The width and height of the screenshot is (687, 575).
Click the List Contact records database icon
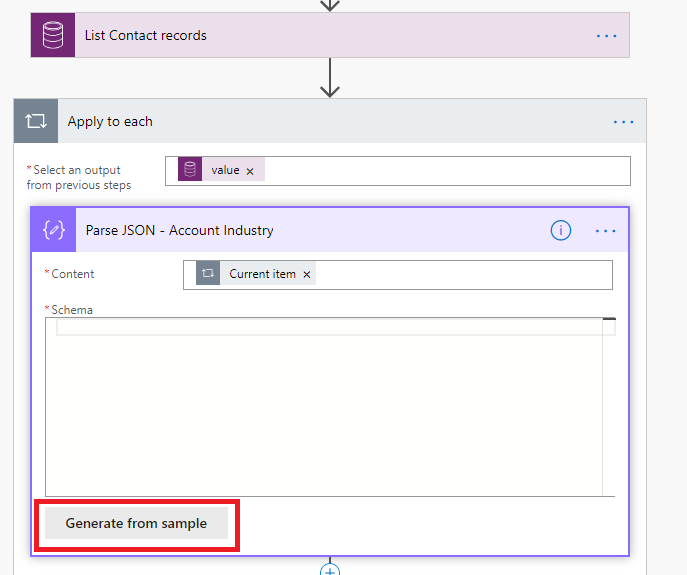[x=53, y=35]
